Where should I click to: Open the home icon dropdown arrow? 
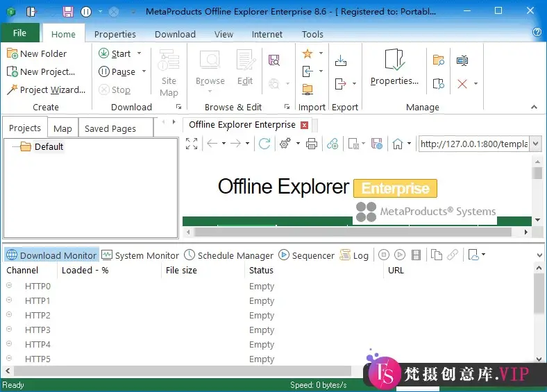(x=409, y=143)
